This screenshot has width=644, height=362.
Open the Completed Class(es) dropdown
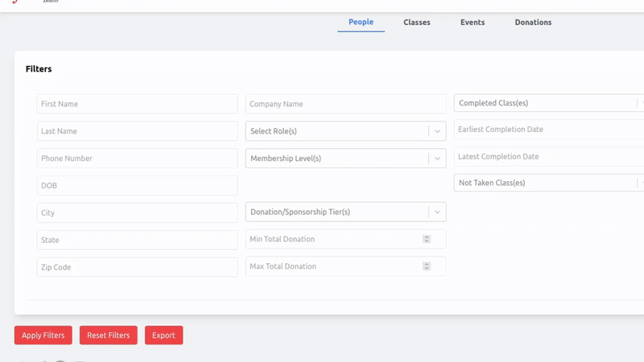pos(546,103)
